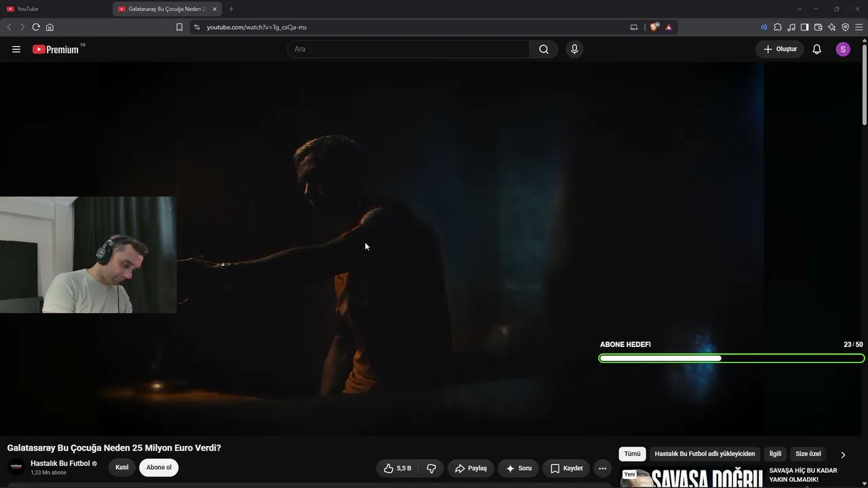868x488 pixels.
Task: Toggle the browser sidebar panel
Action: [805, 27]
